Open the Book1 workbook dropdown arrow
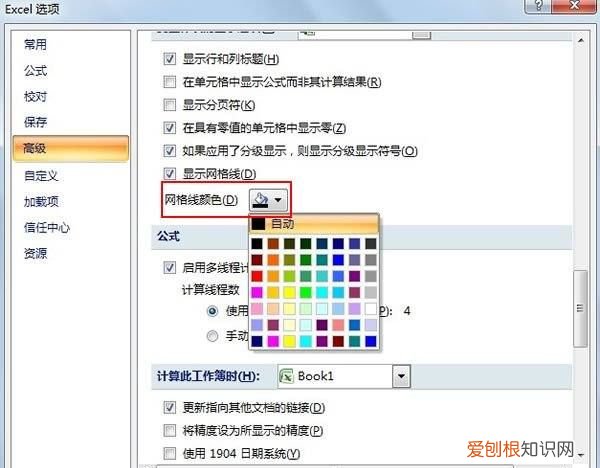The height and width of the screenshot is (468, 600). [x=401, y=376]
